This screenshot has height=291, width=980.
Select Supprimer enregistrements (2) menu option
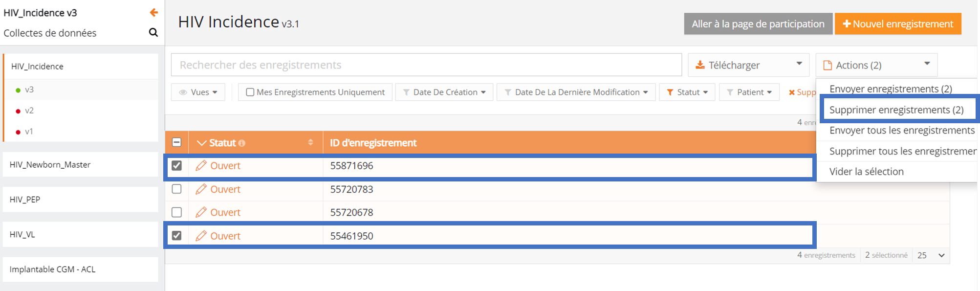896,110
